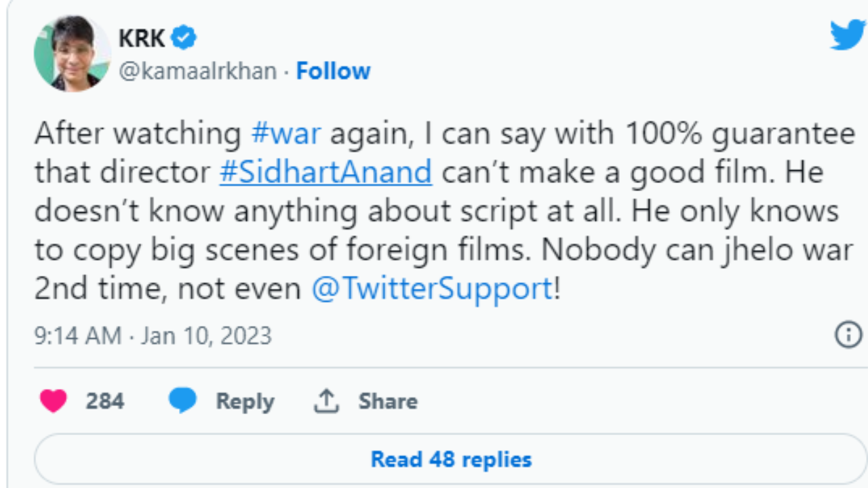This screenshot has width=868, height=488.
Task: Visit the @TwitterSupport mention
Action: click(x=432, y=289)
